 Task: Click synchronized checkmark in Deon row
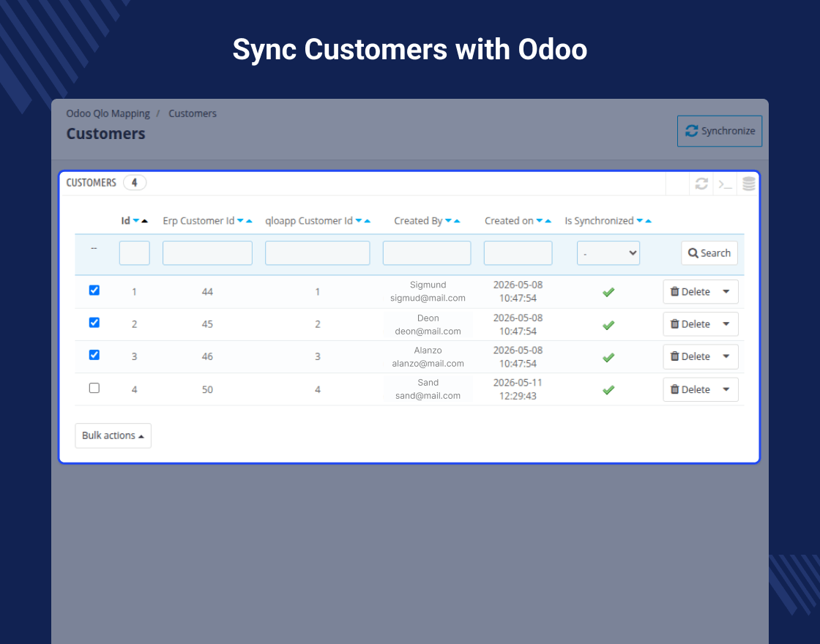pyautogui.click(x=608, y=325)
